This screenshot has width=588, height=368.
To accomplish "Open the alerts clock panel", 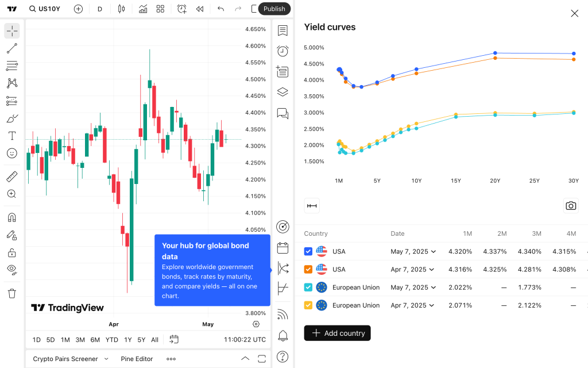I will [x=283, y=51].
